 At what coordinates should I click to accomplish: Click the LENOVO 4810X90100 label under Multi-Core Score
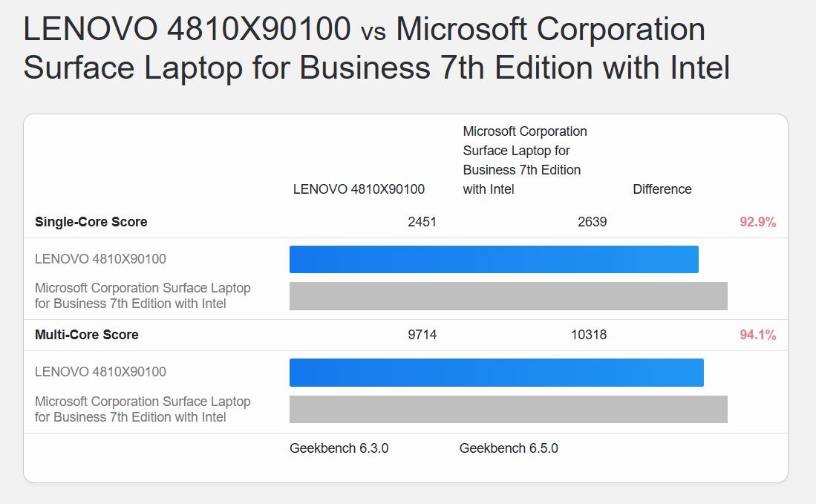point(100,372)
